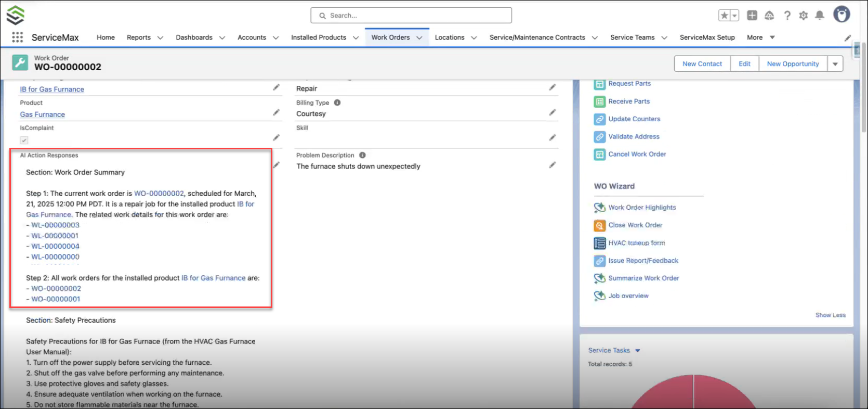868x409 pixels.
Task: Click the Request Parts icon
Action: pos(600,84)
